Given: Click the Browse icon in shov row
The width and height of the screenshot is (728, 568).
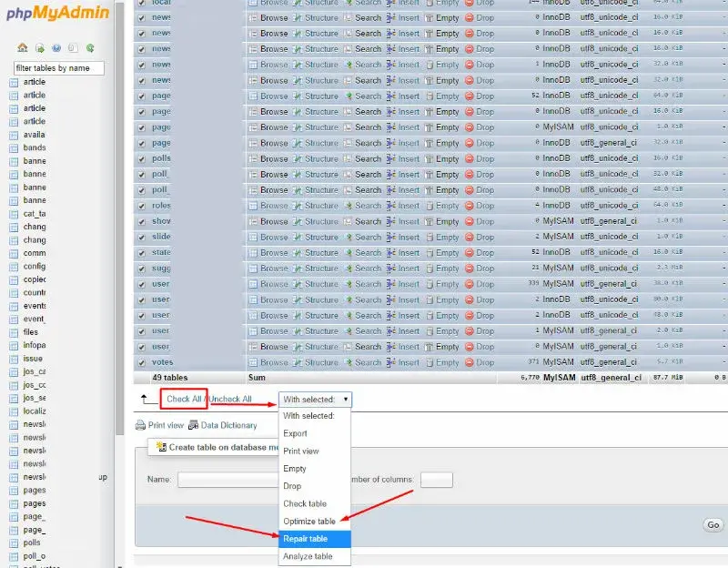Looking at the screenshot, I should point(253,221).
